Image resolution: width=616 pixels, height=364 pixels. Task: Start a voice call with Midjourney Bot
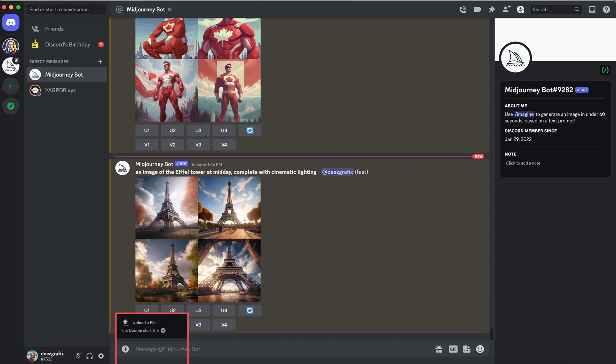click(463, 9)
